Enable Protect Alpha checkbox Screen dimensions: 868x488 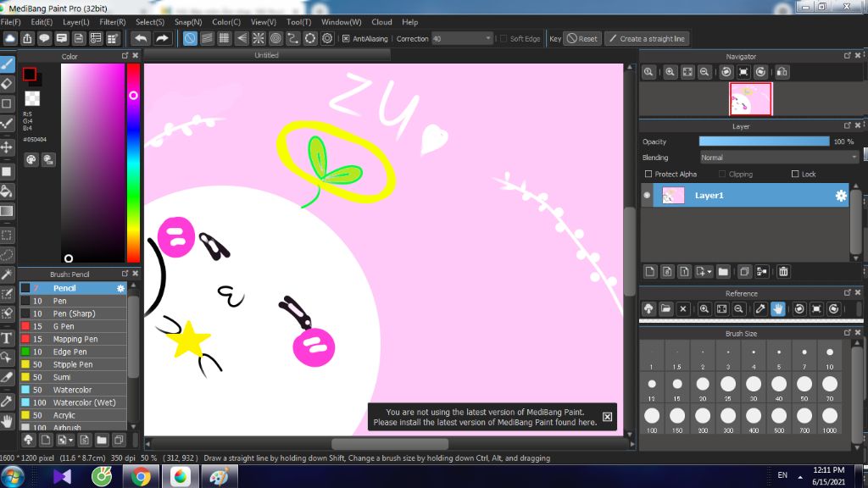pyautogui.click(x=648, y=174)
